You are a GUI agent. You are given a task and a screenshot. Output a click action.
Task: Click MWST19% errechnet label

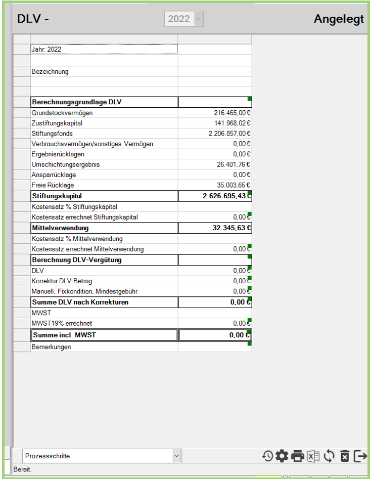pos(62,323)
